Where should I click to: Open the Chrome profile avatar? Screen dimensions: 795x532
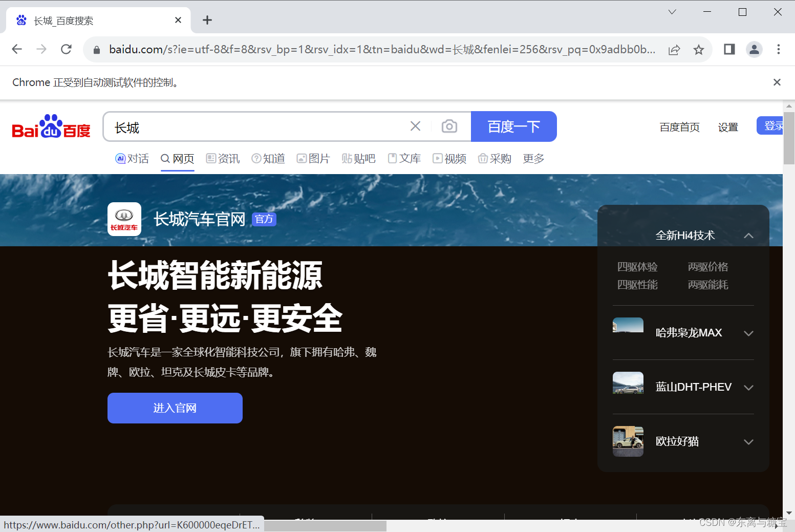click(x=754, y=49)
